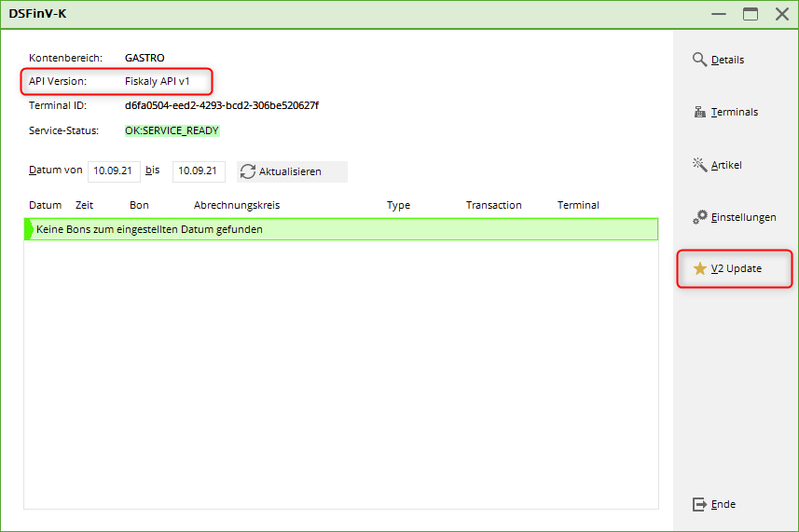Image resolution: width=799 pixels, height=532 pixels.
Task: Maximize the DSFinV-K window
Action: click(751, 14)
